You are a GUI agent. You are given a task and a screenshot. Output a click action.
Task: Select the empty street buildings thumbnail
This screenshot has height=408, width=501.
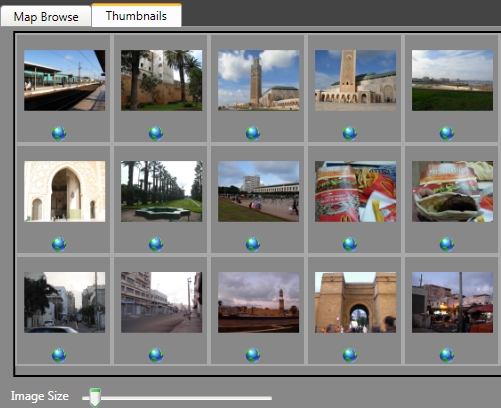[x=161, y=302]
